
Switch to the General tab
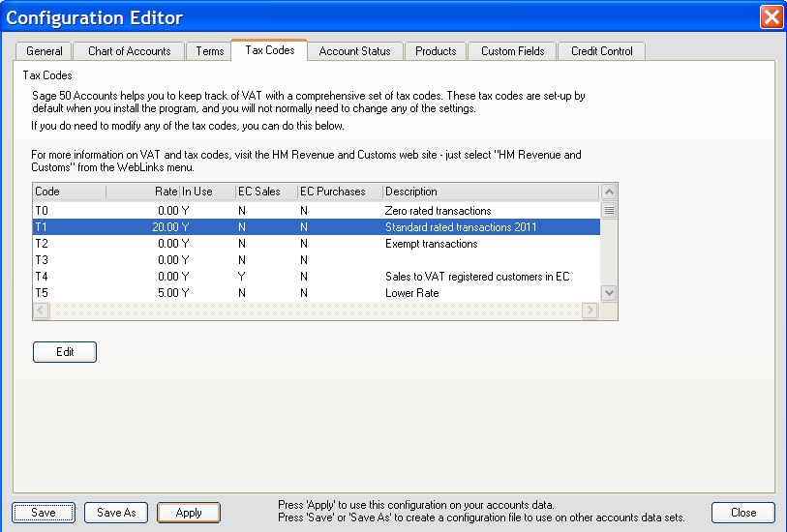coord(45,51)
